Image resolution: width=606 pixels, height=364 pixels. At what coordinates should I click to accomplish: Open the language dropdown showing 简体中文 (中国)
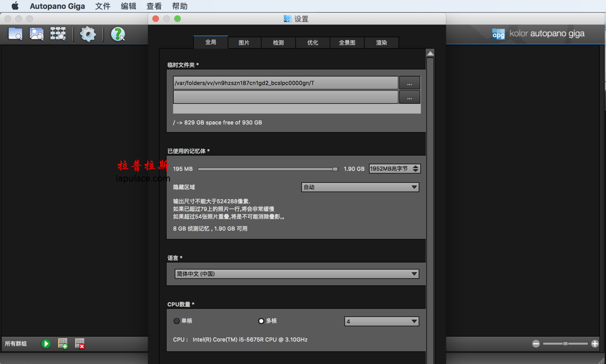[296, 273]
